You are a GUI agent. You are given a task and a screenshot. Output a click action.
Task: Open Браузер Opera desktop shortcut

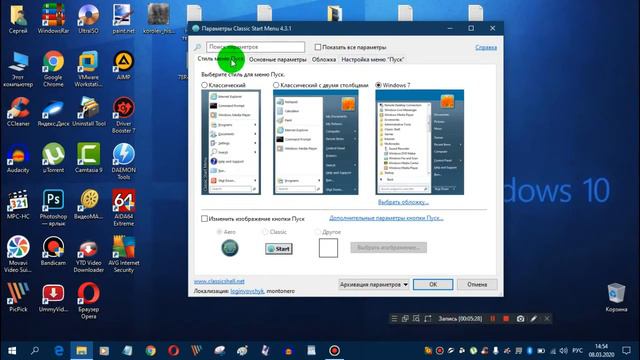(x=88, y=301)
